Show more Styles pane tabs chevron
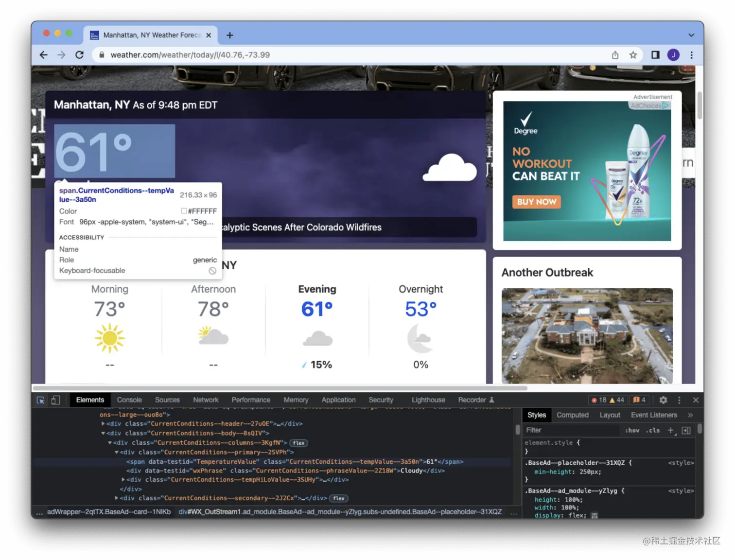The image size is (735, 560). (690, 415)
